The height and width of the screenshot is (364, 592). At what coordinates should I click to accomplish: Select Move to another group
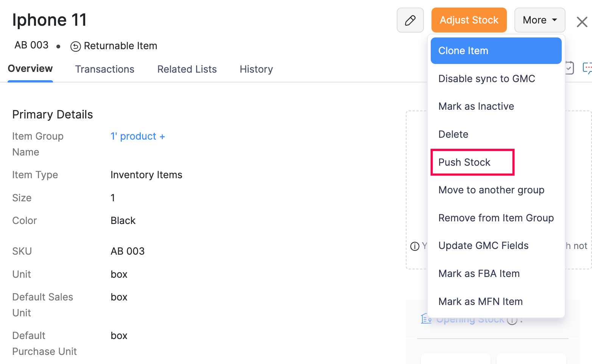pos(491,190)
